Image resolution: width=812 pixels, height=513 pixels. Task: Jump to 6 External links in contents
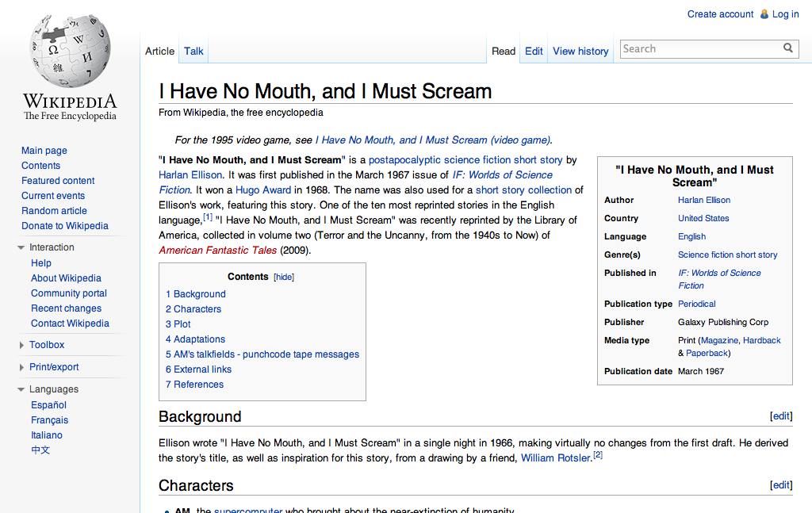(x=198, y=369)
